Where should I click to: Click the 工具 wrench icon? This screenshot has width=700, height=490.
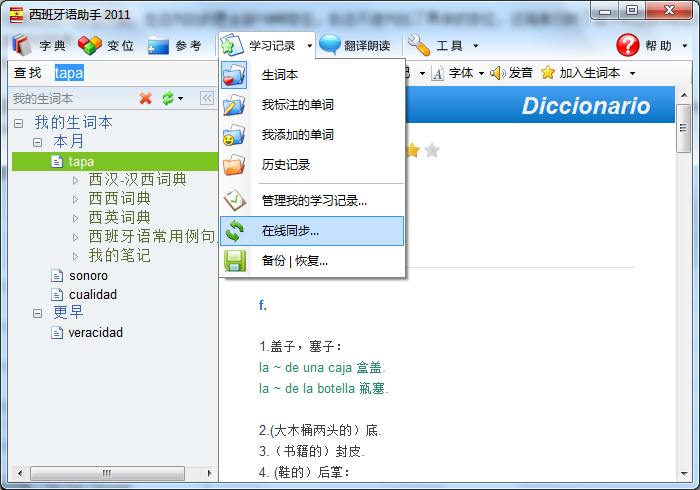(x=419, y=45)
